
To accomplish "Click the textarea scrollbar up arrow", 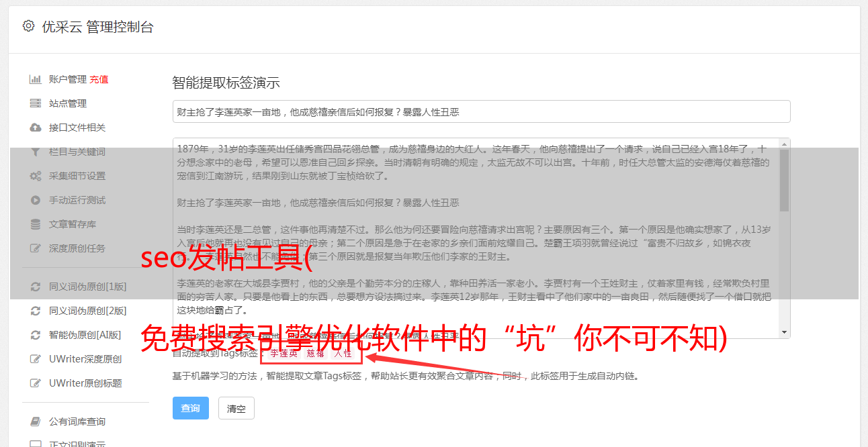I will [784, 144].
